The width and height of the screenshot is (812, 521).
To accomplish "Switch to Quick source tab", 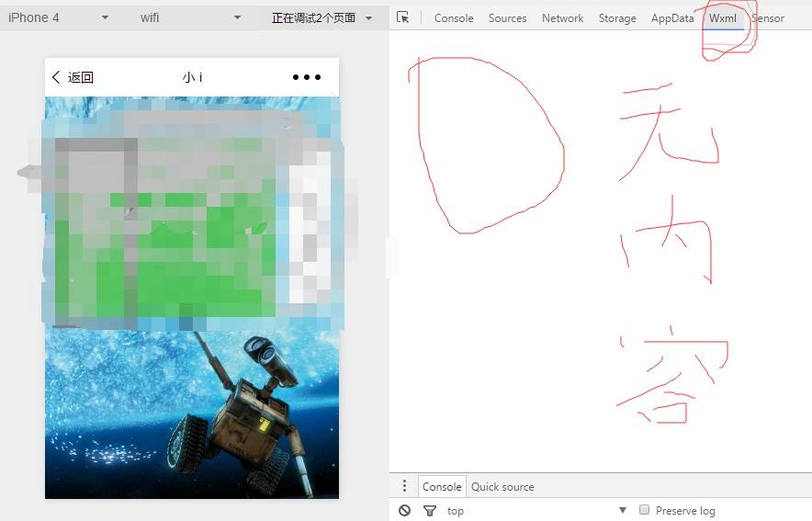I will click(502, 487).
